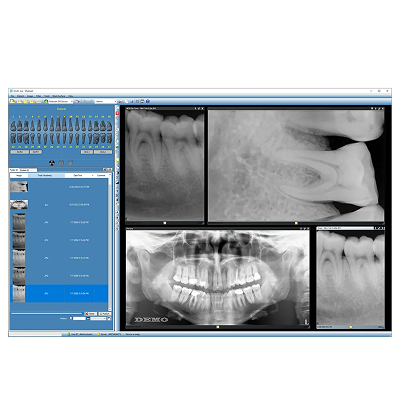Image resolution: width=400 pixels, height=400 pixels.
Task: Click the button right of Delete
Action: 105,314
